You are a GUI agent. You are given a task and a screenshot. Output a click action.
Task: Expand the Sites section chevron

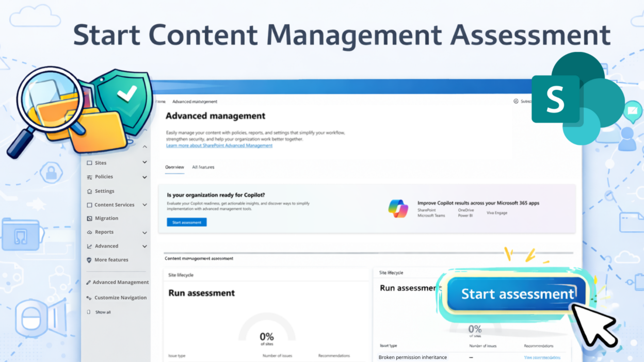(x=144, y=162)
